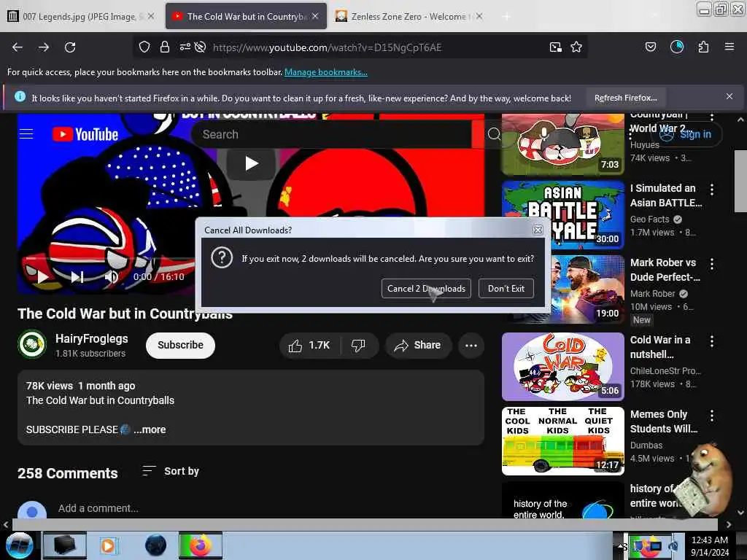The image size is (747, 560).
Task: Click the YouTube search field
Action: [331, 135]
